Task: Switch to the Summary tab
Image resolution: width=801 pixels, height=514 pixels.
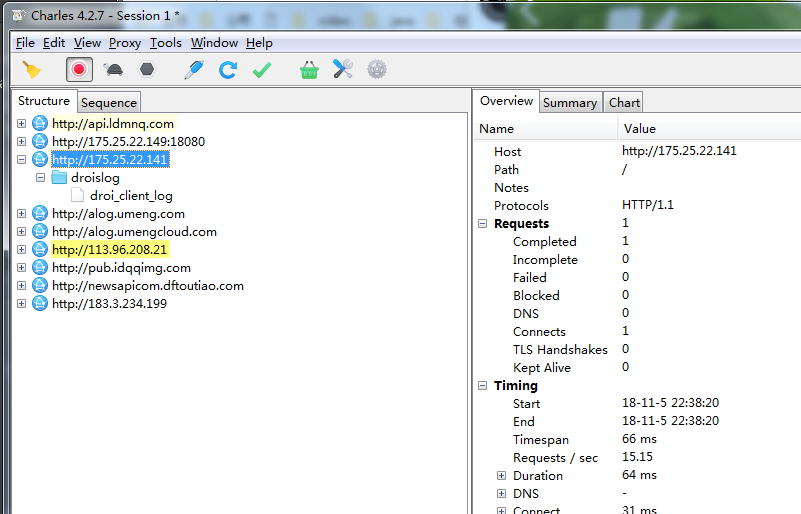Action: point(570,103)
